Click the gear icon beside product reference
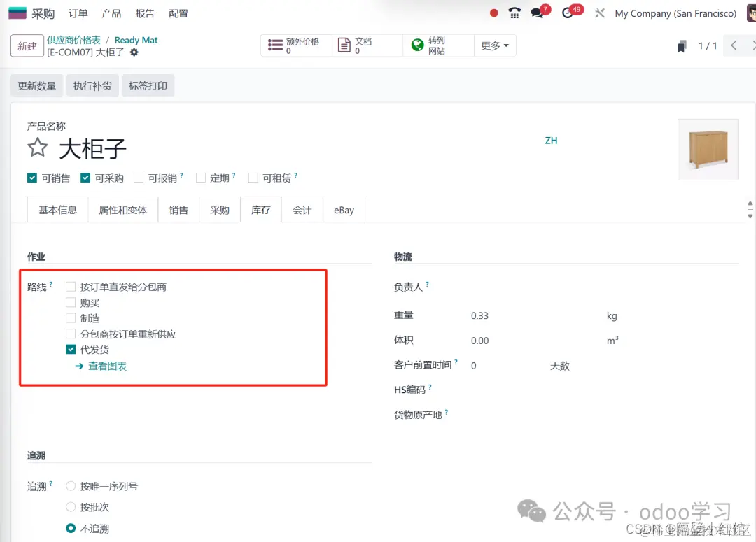This screenshot has height=542, width=756. pos(134,52)
